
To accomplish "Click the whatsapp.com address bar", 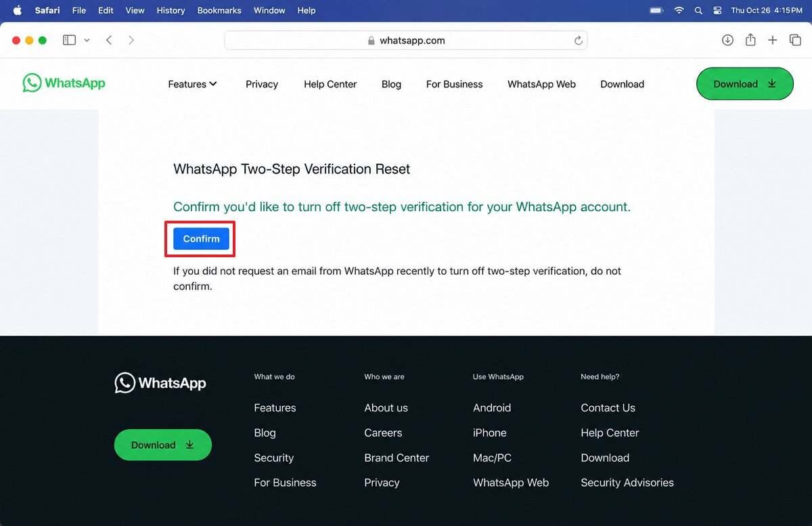I will pyautogui.click(x=406, y=41).
